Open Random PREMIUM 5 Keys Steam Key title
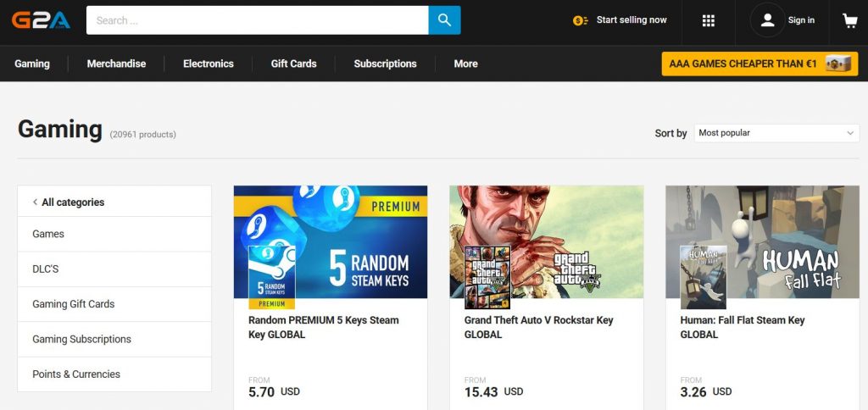The height and width of the screenshot is (410, 868). (323, 327)
